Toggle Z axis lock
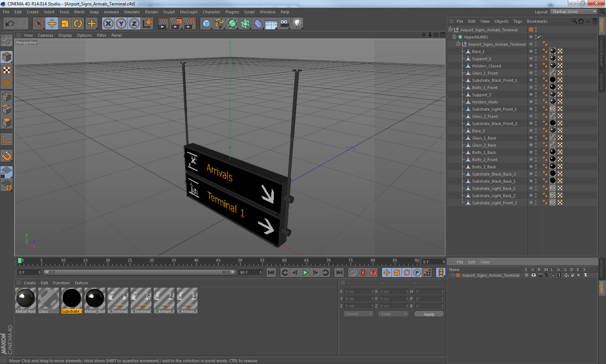The image size is (606, 364). [134, 24]
